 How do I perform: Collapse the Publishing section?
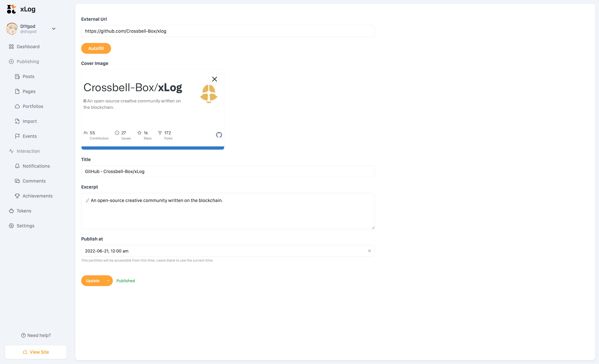point(28,62)
